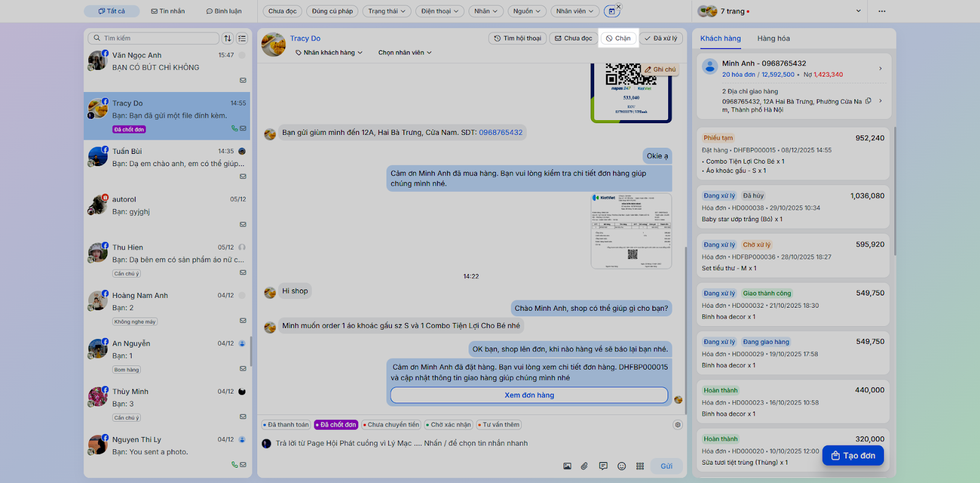The width and height of the screenshot is (980, 483).
Task: Open the Nhân viên filter dropdown
Action: point(575,11)
